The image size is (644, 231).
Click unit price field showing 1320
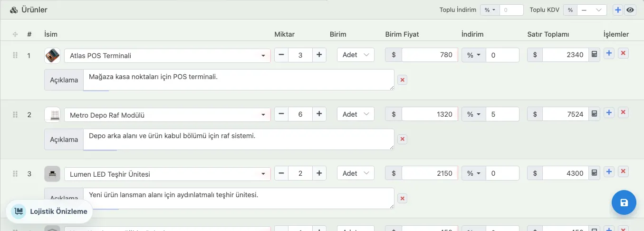430,114
